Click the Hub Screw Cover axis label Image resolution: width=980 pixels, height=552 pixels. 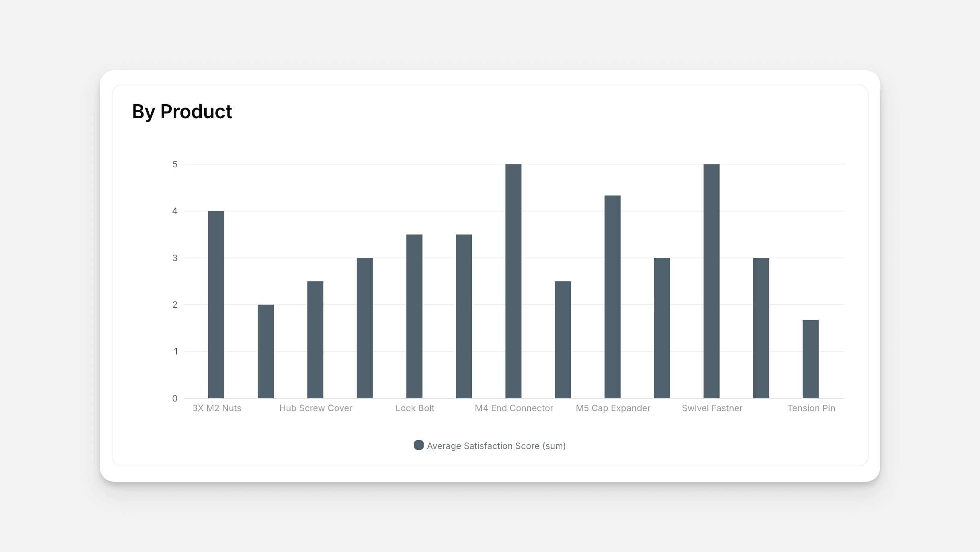316,408
